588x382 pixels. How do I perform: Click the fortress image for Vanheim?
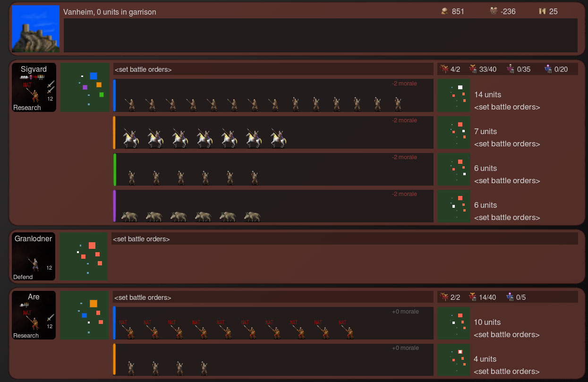pyautogui.click(x=34, y=28)
